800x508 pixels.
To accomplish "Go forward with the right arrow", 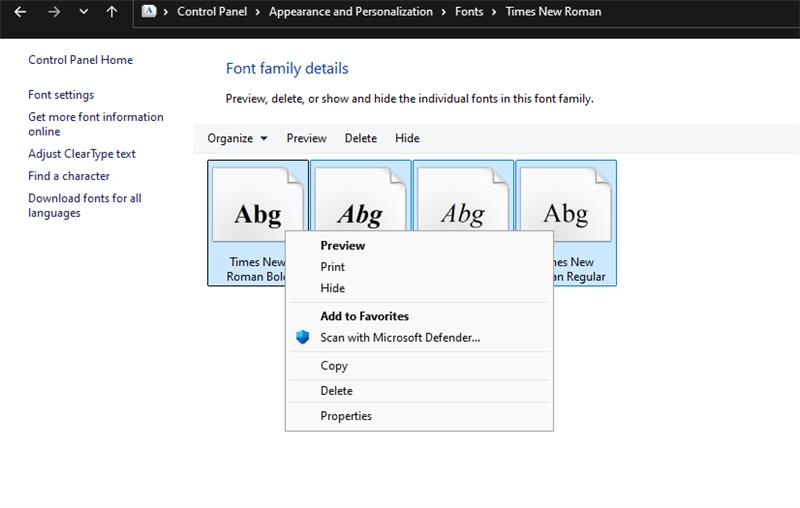I will [x=54, y=12].
